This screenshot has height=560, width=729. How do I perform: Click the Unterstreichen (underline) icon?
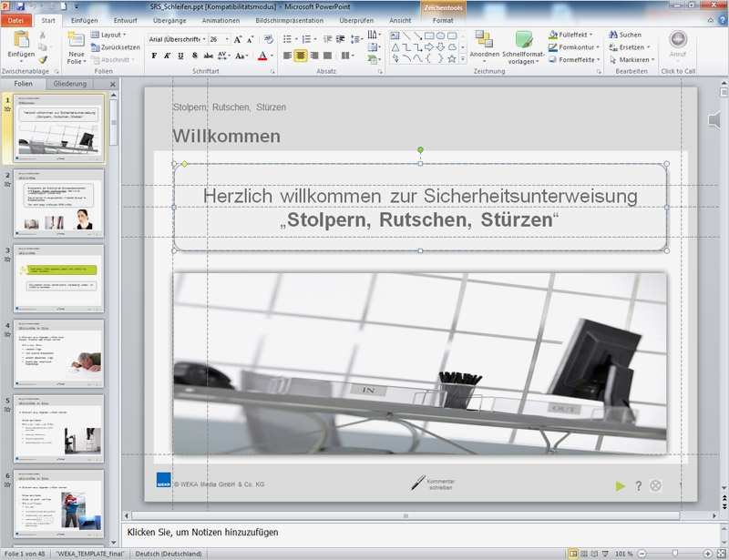pos(179,56)
